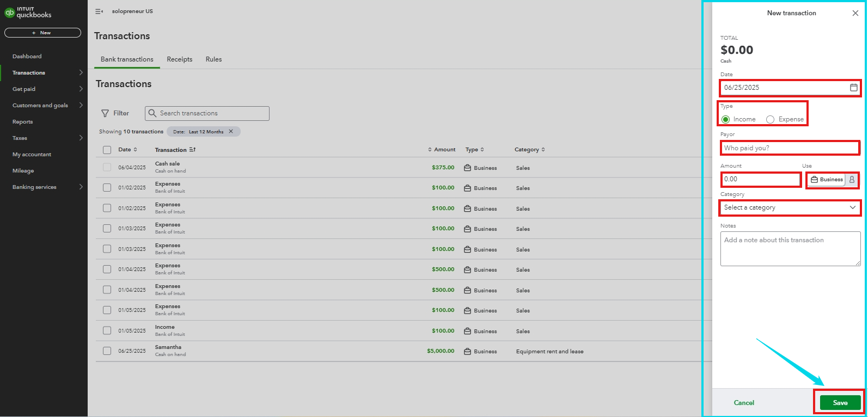Open Reports in the sidebar

(x=23, y=121)
